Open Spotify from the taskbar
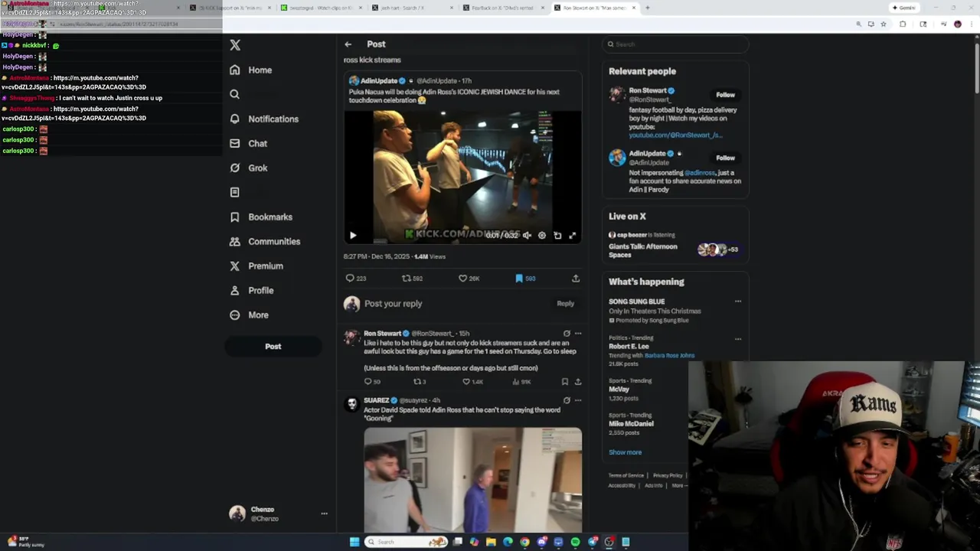 pyautogui.click(x=575, y=542)
